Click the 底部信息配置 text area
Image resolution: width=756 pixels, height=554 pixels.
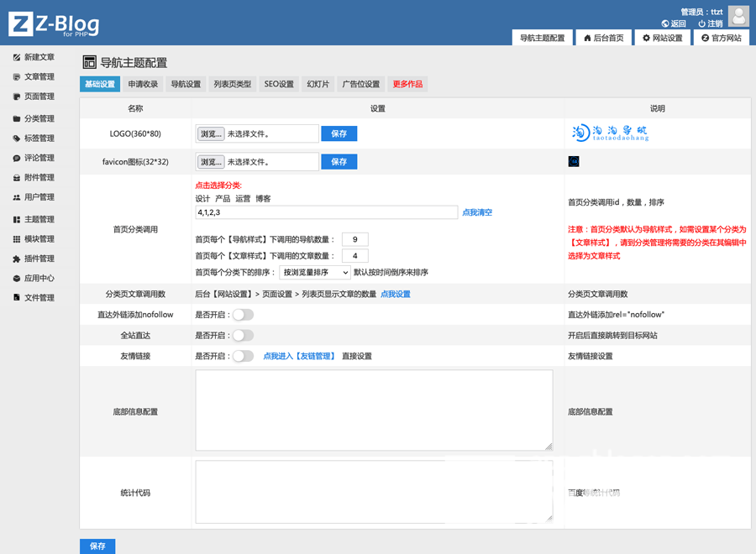click(x=374, y=410)
